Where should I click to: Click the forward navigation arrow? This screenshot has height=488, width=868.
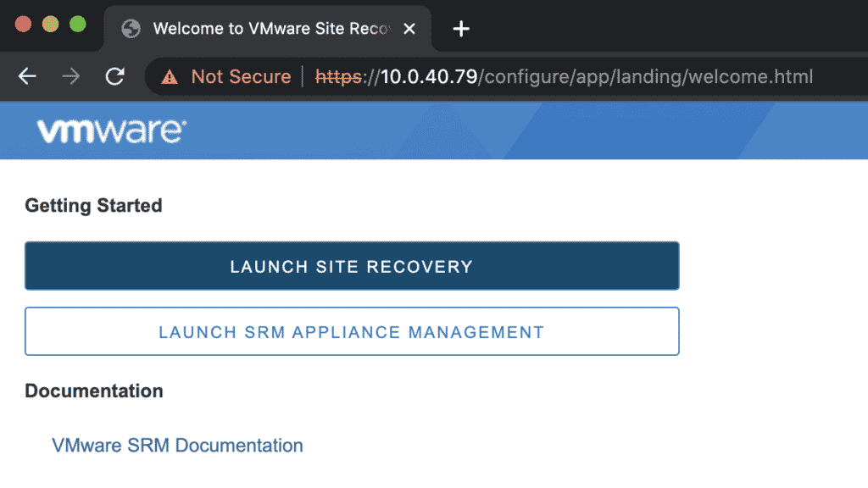tap(72, 77)
